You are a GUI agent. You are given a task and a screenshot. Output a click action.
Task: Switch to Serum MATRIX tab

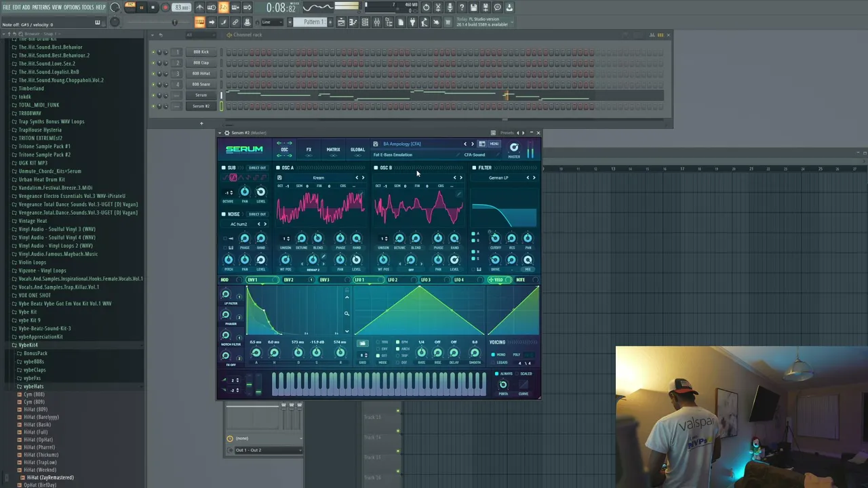tap(333, 150)
